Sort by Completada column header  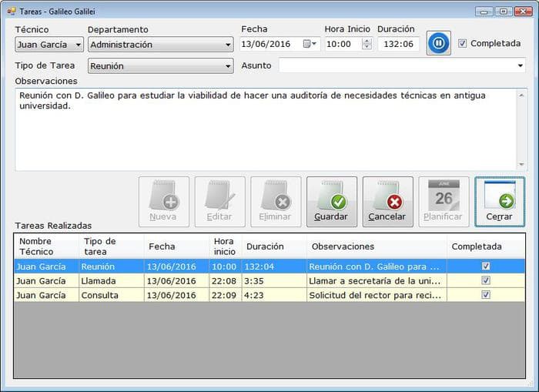tap(486, 246)
